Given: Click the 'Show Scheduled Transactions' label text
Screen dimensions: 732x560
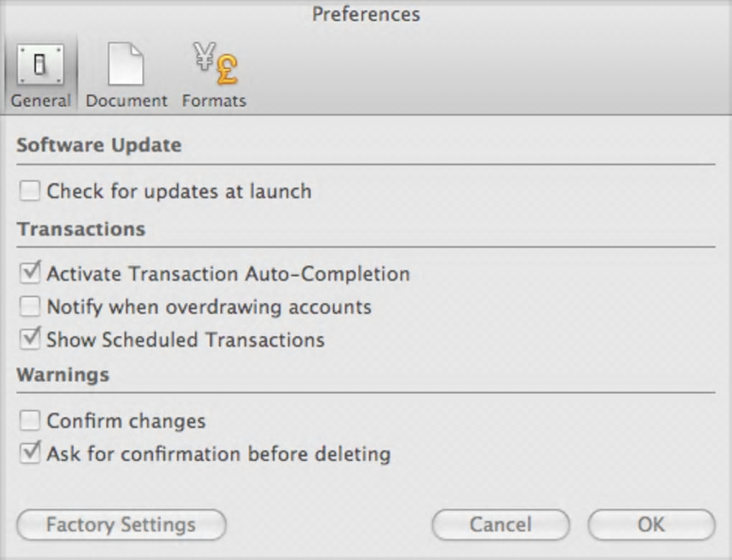Looking at the screenshot, I should (185, 340).
